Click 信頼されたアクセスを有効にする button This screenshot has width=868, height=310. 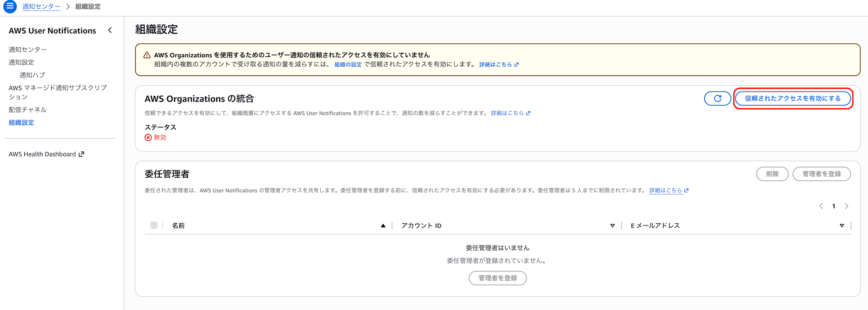point(792,98)
